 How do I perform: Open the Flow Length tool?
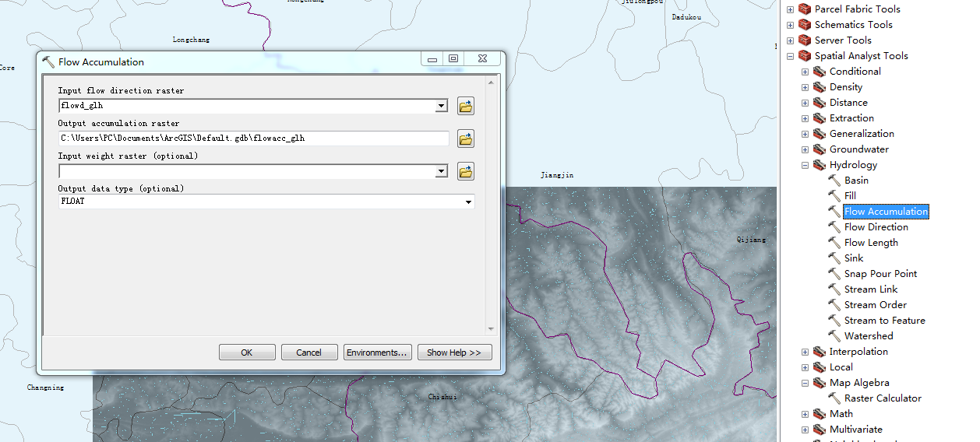871,243
